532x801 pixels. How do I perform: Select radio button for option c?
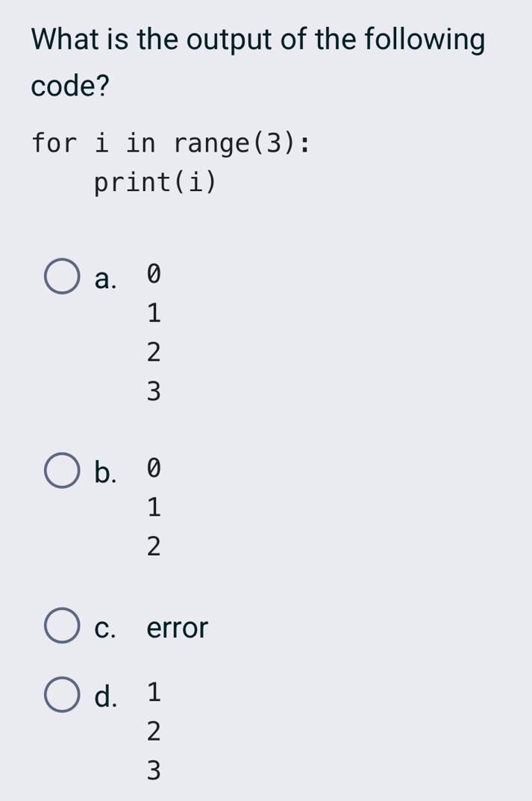(x=61, y=626)
